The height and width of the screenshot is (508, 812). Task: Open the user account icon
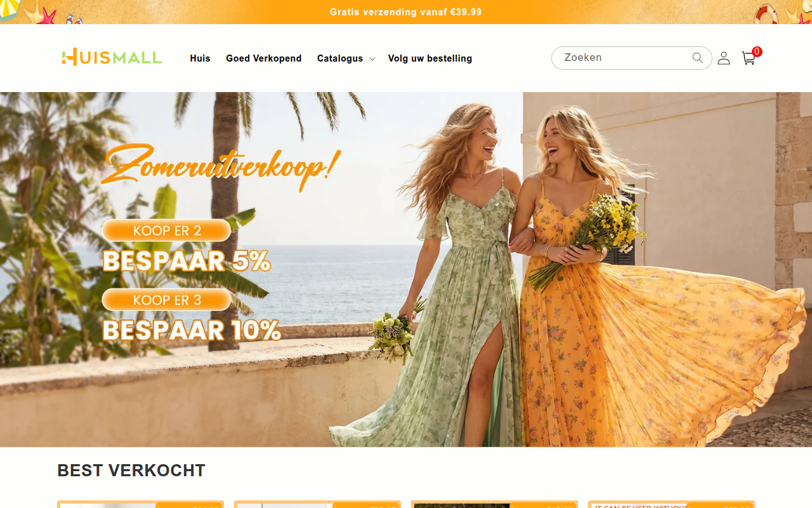click(724, 58)
